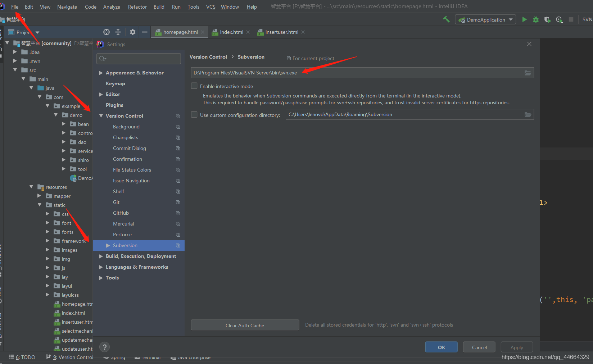Collapse Version Control settings section
593x364 pixels.
click(101, 116)
